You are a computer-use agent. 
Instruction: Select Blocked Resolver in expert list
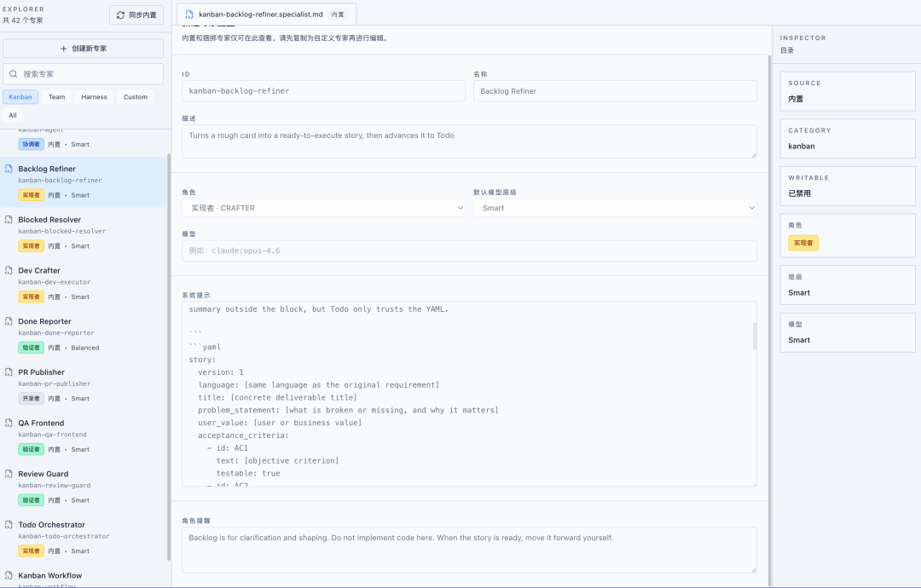[84, 233]
